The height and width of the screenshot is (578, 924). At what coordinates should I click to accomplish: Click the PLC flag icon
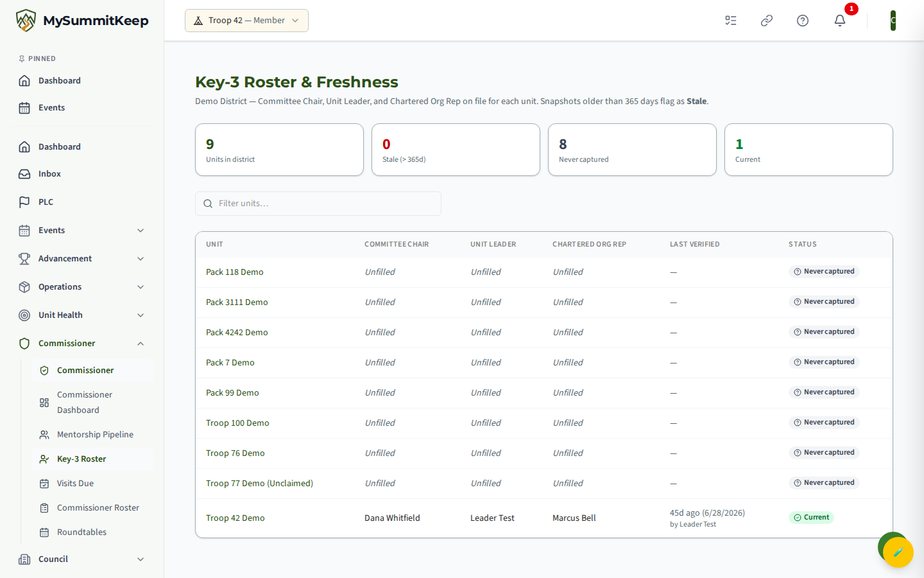(24, 202)
